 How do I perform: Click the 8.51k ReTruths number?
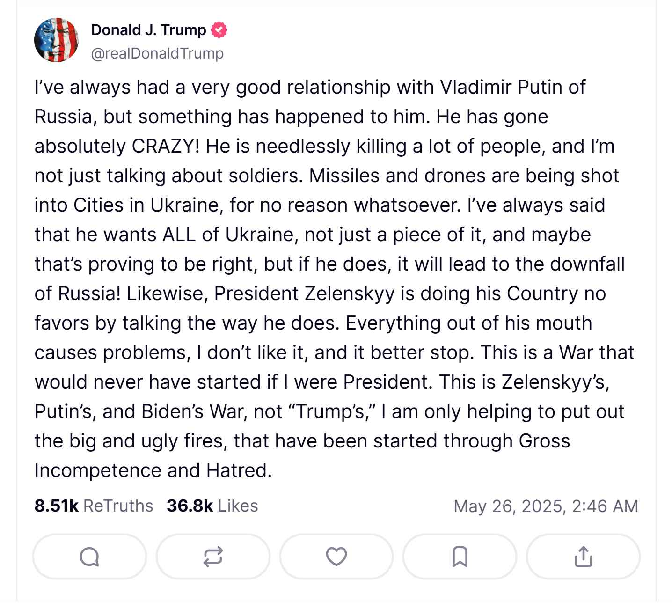56,506
